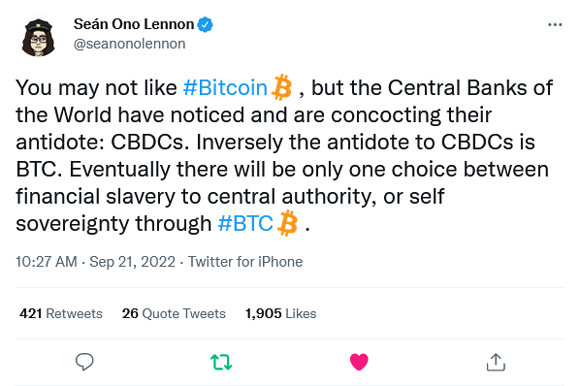Screen dimensions: 580x386
Task: Open the three-dot more options menu
Action: click(555, 25)
